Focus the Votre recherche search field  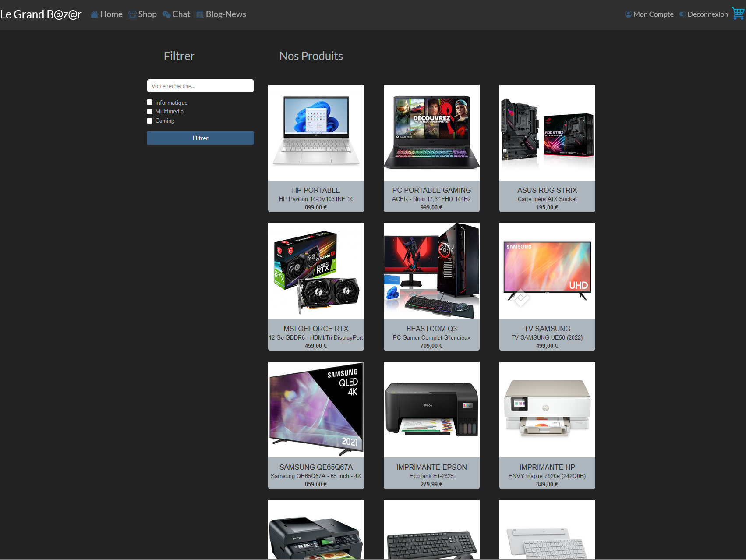click(200, 86)
